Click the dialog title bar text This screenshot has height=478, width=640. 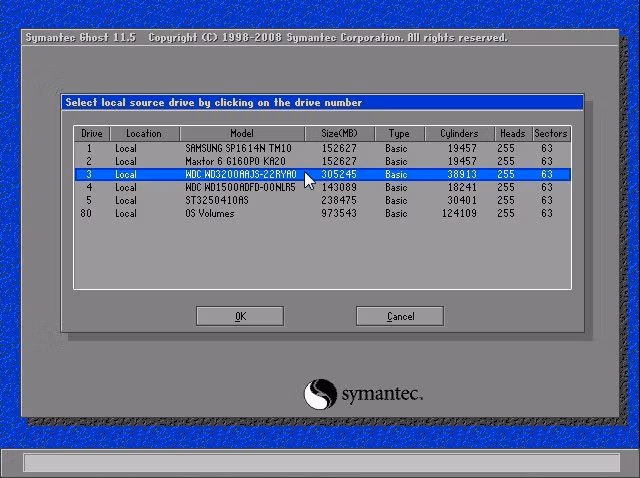click(x=213, y=102)
